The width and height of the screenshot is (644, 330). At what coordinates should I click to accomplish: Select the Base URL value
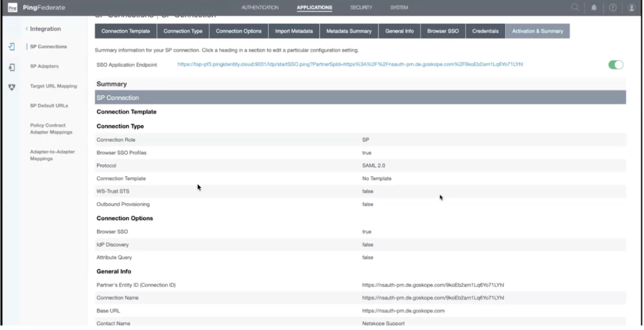[x=403, y=311]
